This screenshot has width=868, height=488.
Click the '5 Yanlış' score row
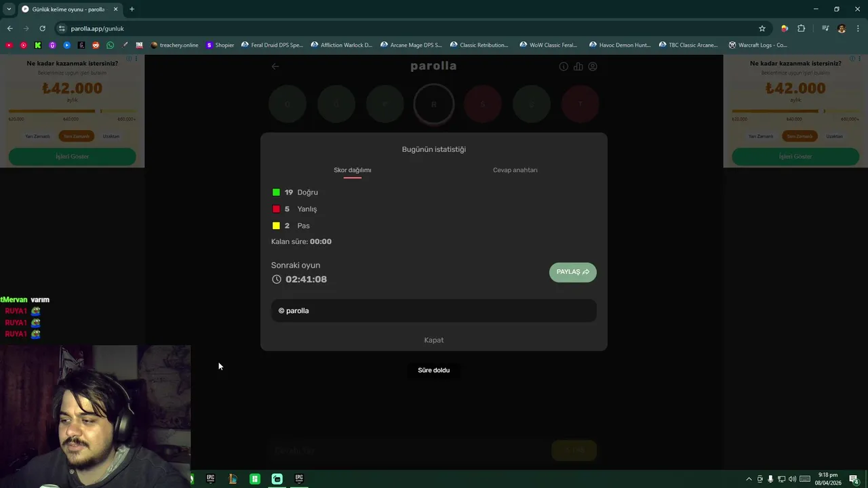[294, 209]
